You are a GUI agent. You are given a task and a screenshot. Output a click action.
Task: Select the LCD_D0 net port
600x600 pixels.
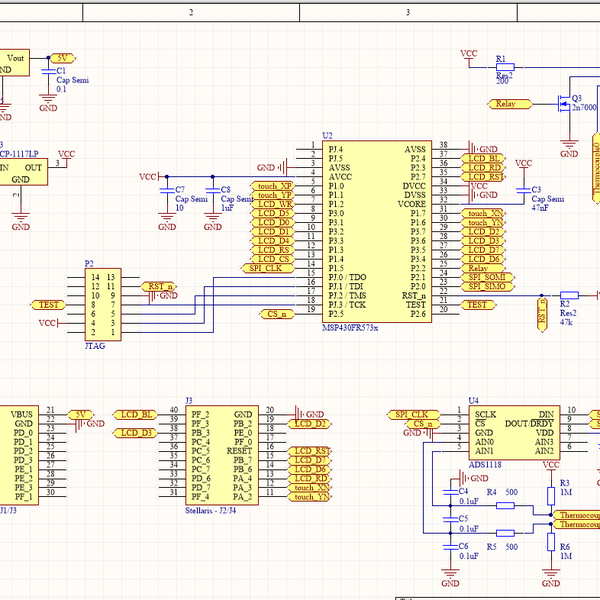coord(272,223)
